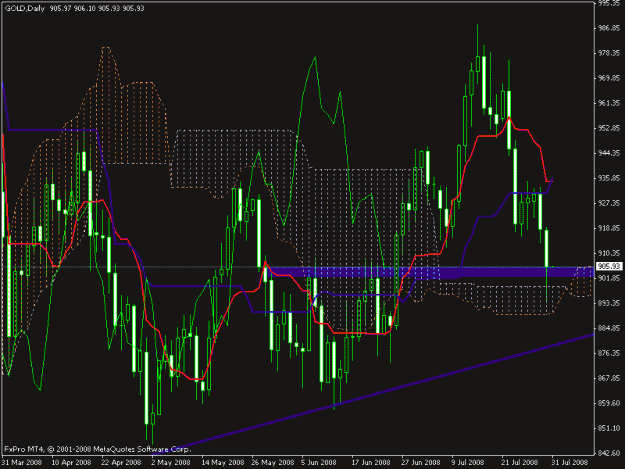The width and height of the screenshot is (625, 469).
Task: Click the 884.85 price axis value
Action: pyautogui.click(x=609, y=328)
